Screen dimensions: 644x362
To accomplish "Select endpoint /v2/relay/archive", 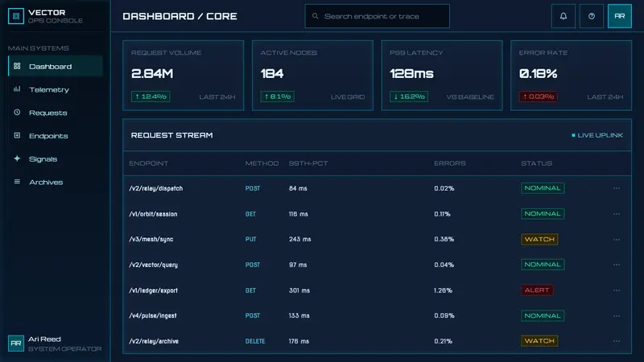I will (154, 341).
